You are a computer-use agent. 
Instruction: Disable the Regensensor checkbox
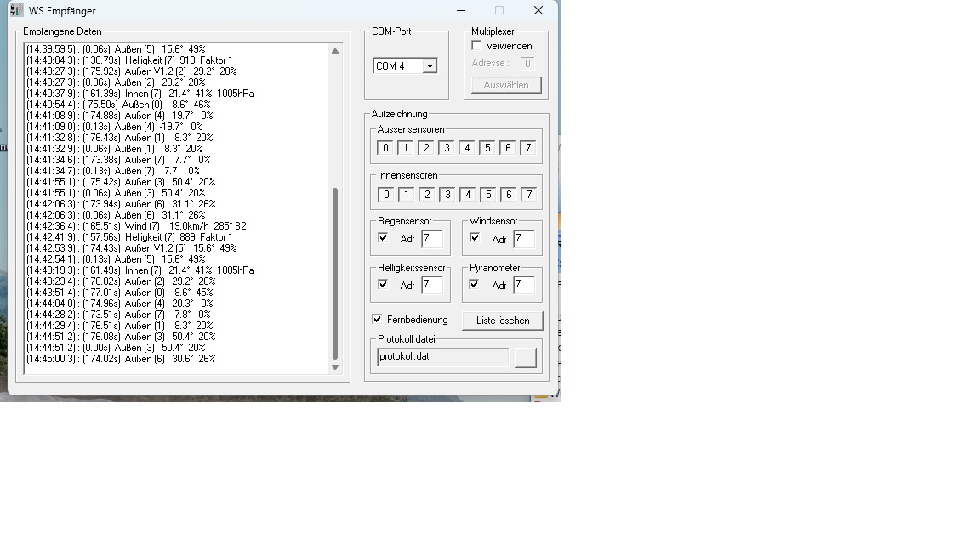point(383,238)
